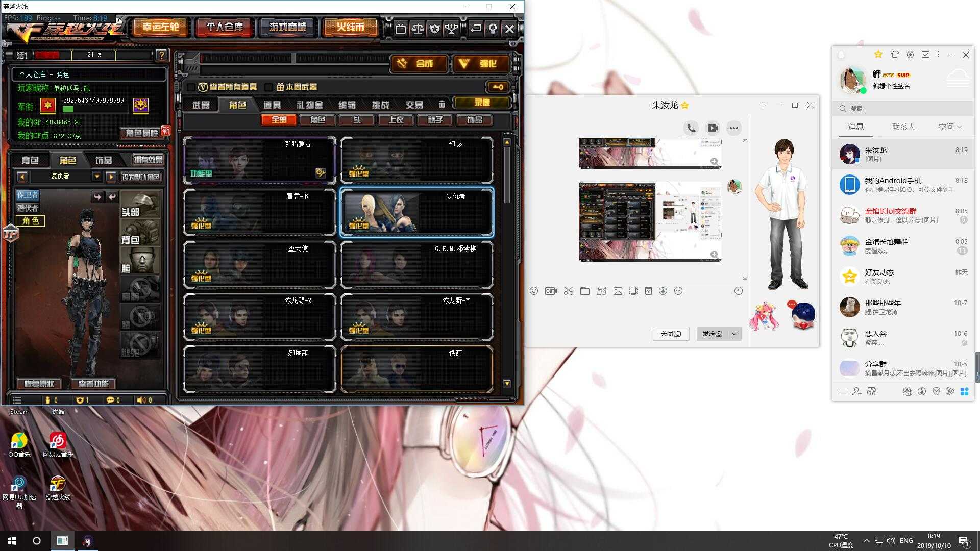Click the folder send-file icon in chat

[x=585, y=291]
